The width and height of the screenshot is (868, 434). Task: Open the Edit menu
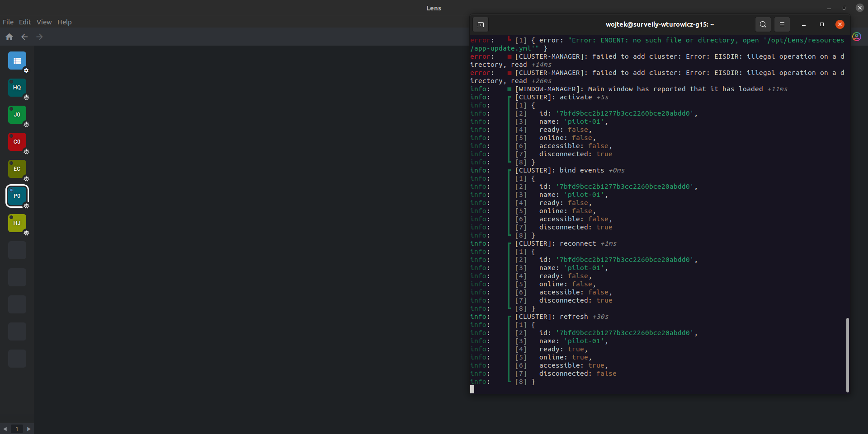(25, 22)
